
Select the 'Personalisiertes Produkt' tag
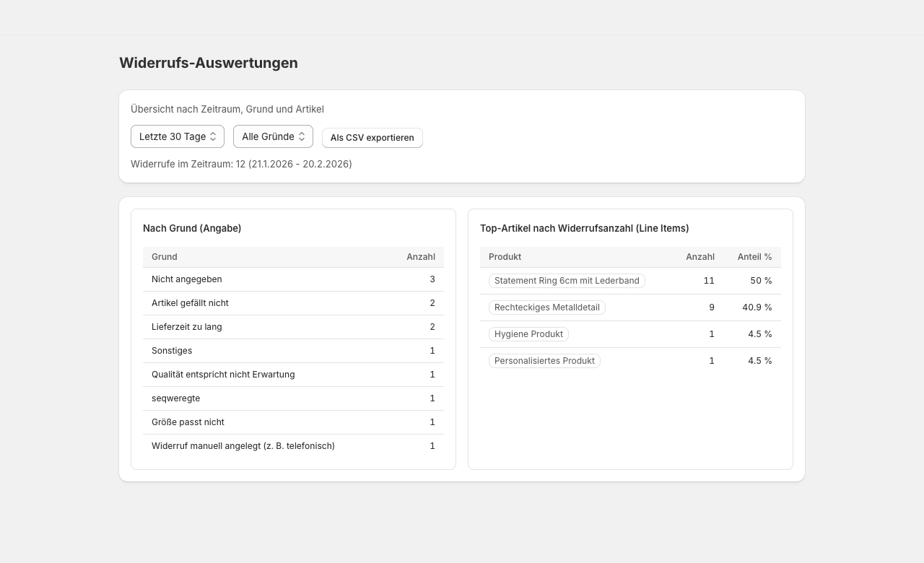(544, 361)
